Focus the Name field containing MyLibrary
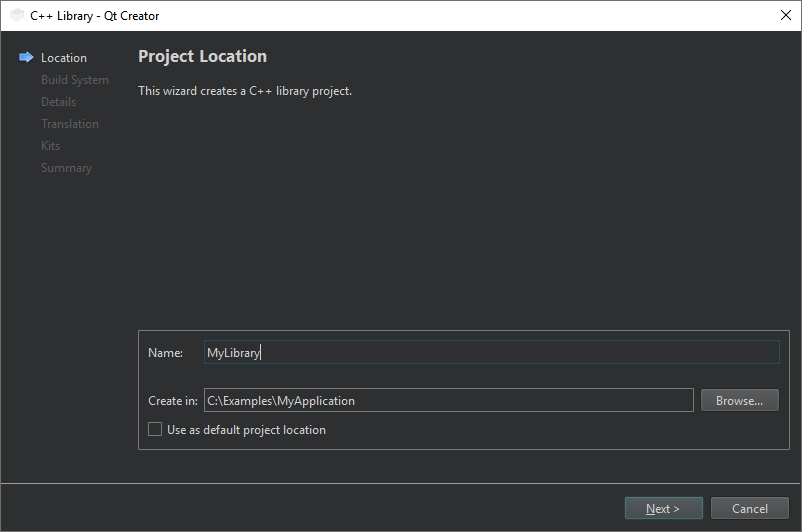 point(490,352)
